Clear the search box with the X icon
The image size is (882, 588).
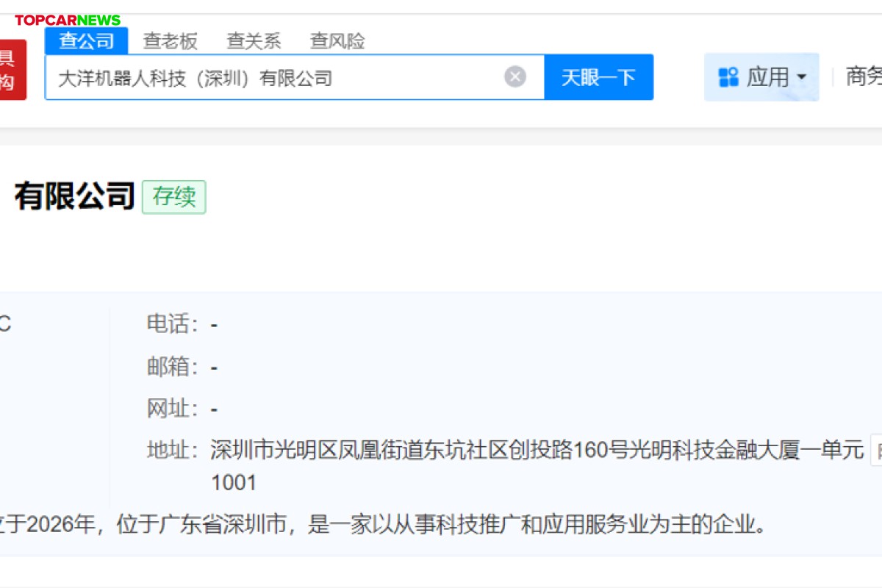(x=515, y=76)
